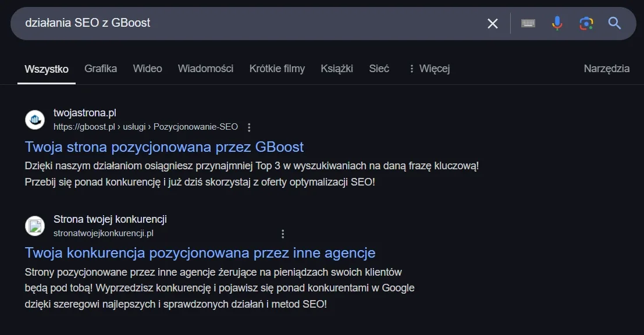The height and width of the screenshot is (335, 644).
Task: Select the Wszystko tab
Action: 47,69
